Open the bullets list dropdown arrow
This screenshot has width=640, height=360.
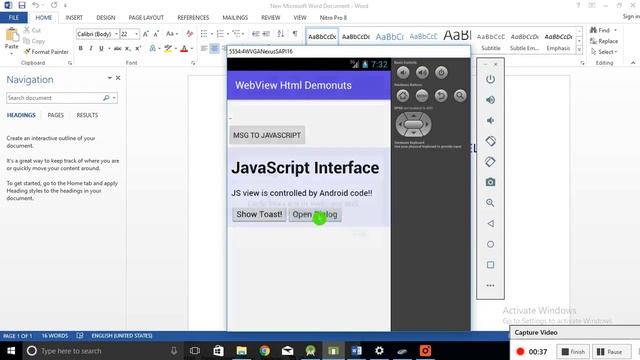(212, 34)
